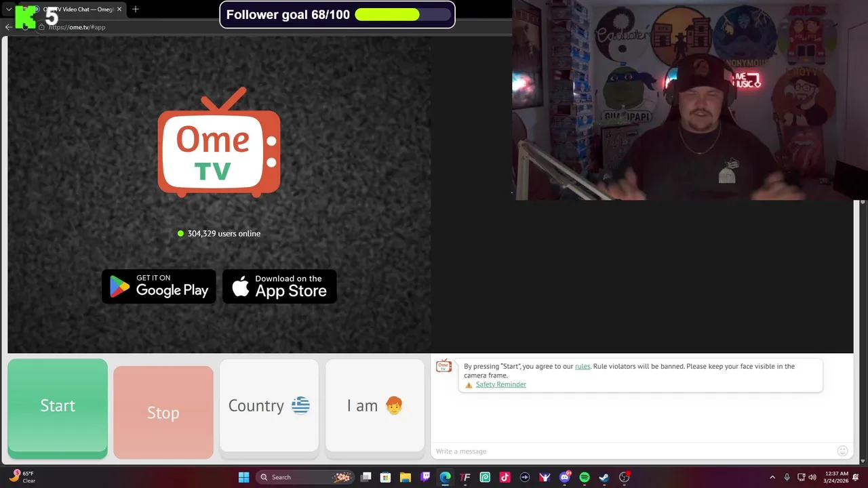Open Spotify from the taskbar
The width and height of the screenshot is (868, 488).
pos(585,477)
